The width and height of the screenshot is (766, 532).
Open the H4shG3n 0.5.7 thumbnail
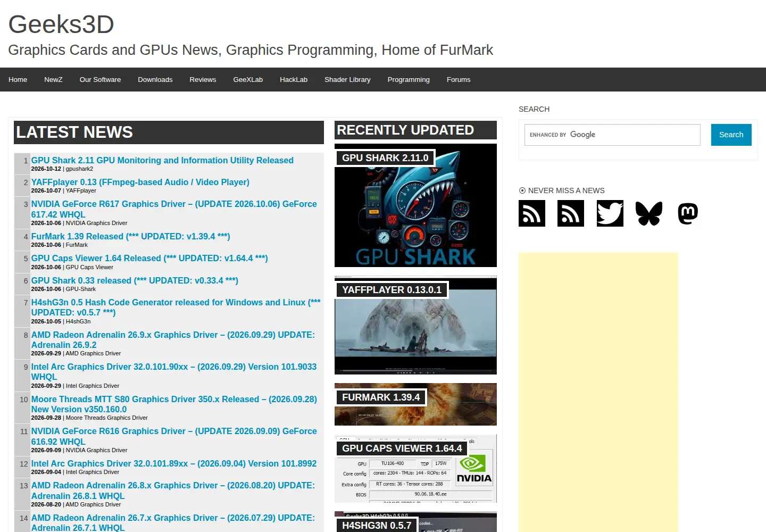[x=415, y=522]
